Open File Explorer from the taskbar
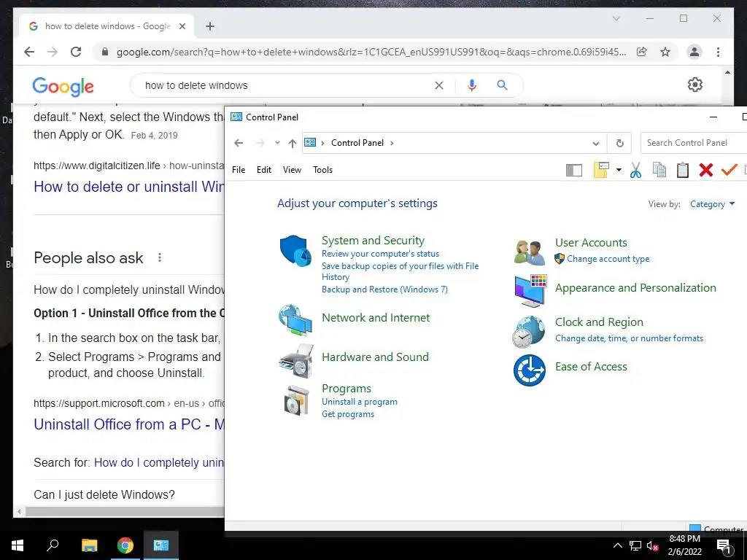 [x=89, y=545]
